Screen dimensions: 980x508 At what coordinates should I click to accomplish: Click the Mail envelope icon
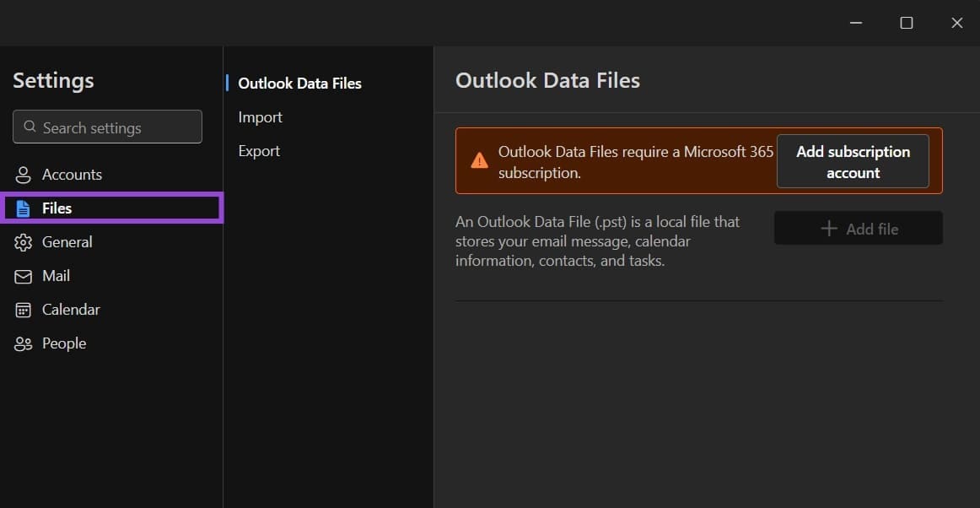click(x=24, y=276)
